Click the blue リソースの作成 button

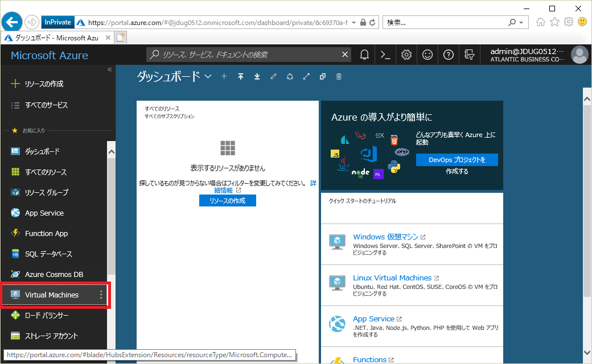point(228,201)
